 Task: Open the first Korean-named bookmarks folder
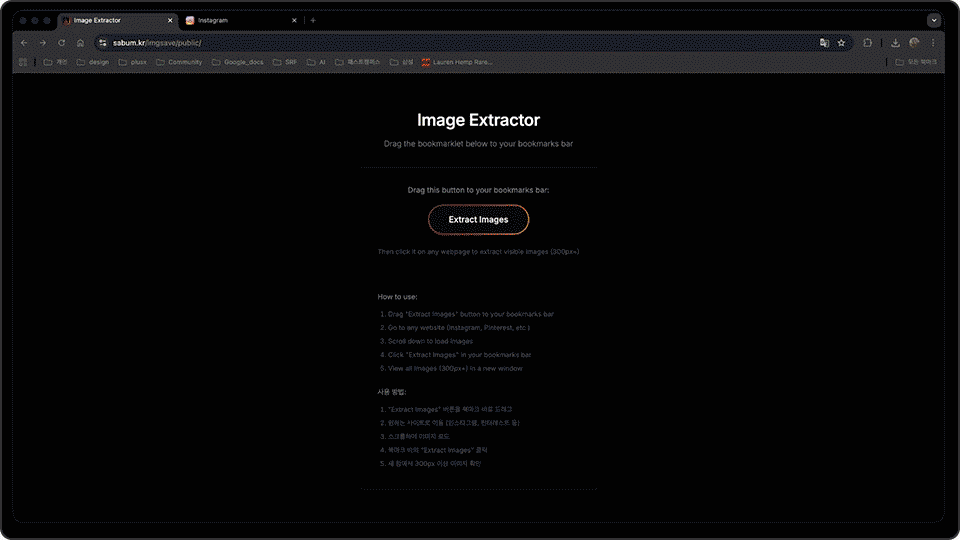pyautogui.click(x=55, y=62)
